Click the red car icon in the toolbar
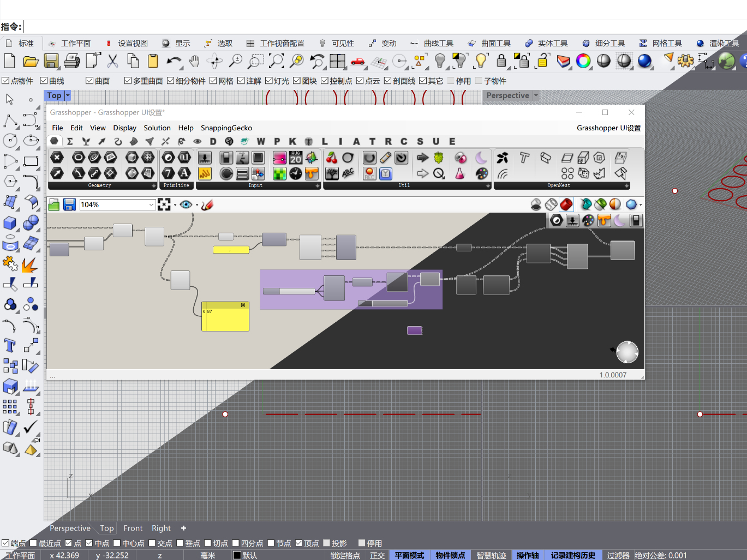Viewport: 747px width, 560px height. [x=358, y=61]
